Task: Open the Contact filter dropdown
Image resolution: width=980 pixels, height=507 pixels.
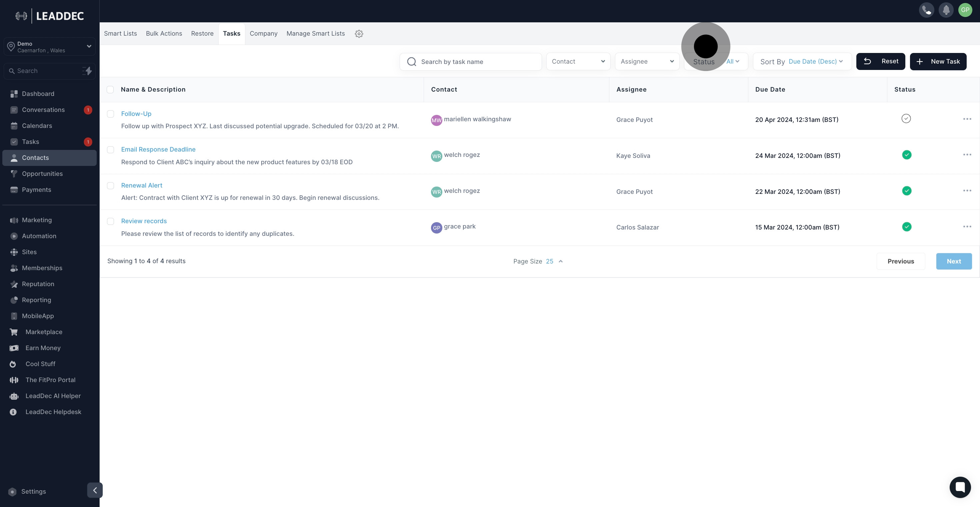Action: point(578,62)
